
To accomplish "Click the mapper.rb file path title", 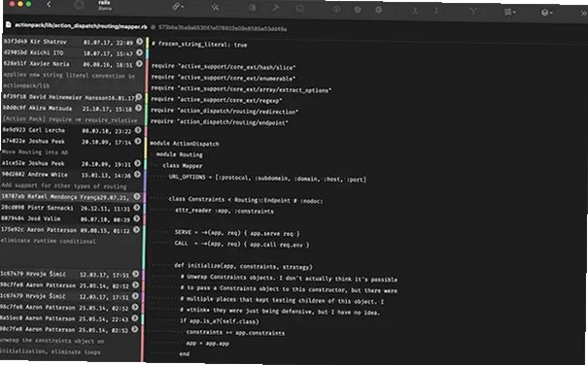I will (81, 26).
